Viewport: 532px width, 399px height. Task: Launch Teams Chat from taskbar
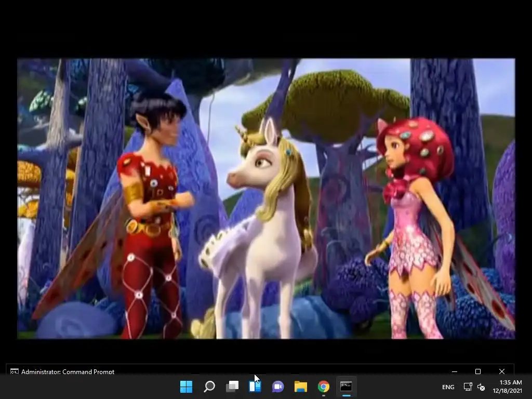click(x=277, y=387)
